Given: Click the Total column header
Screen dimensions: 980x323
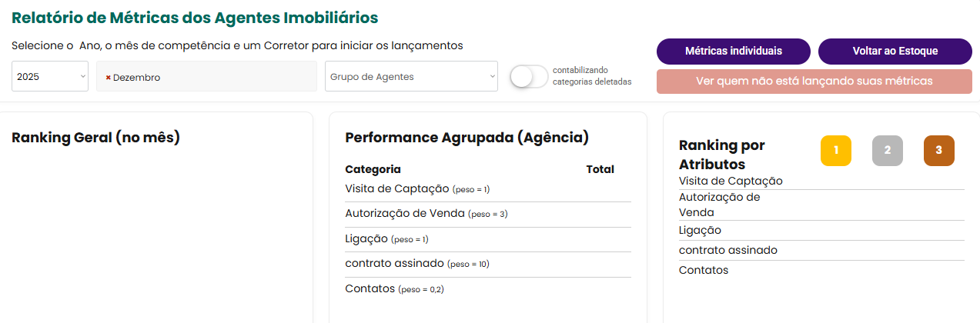Looking at the screenshot, I should 600,169.
